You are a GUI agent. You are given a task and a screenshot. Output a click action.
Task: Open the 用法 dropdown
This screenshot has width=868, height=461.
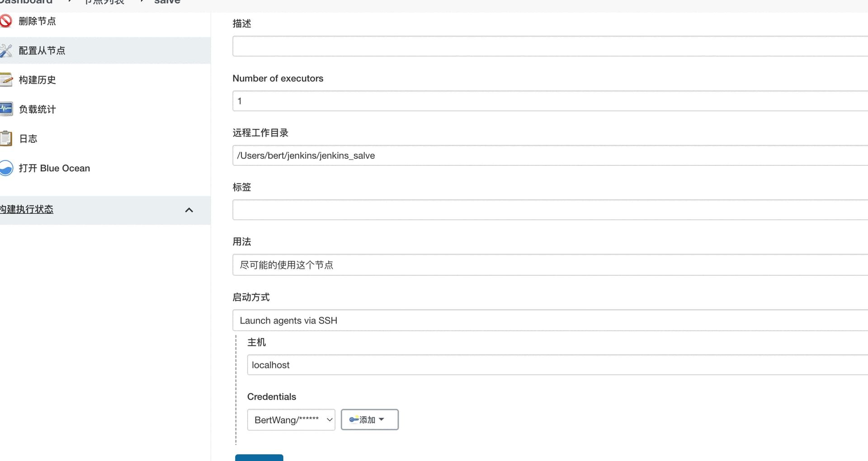(x=550, y=265)
